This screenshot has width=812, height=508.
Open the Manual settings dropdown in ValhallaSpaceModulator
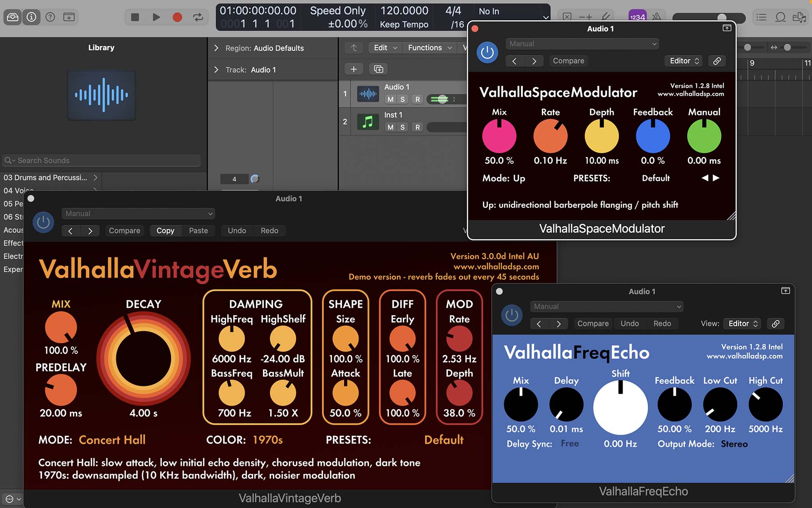(582, 44)
